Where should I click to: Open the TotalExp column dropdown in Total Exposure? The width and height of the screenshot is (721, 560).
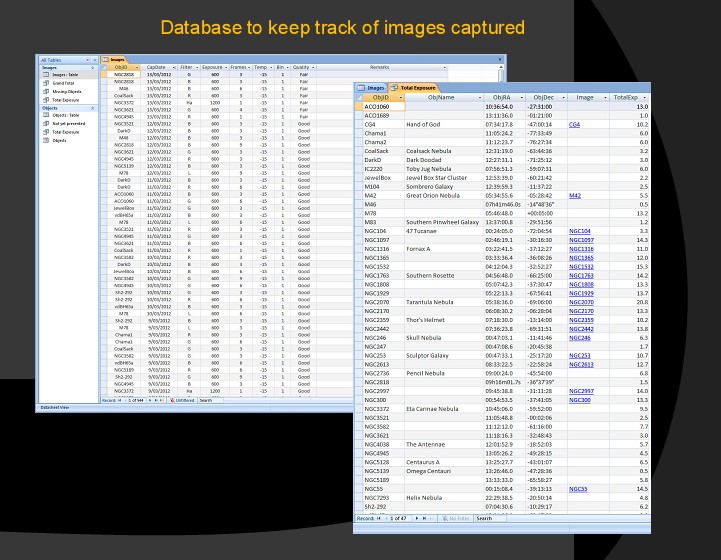[645, 97]
